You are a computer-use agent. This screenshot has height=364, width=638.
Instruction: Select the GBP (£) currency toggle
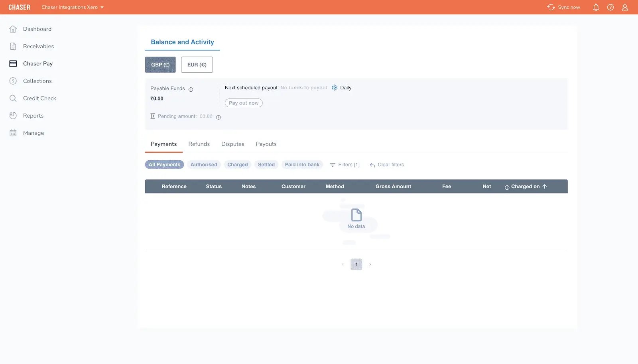[160, 65]
